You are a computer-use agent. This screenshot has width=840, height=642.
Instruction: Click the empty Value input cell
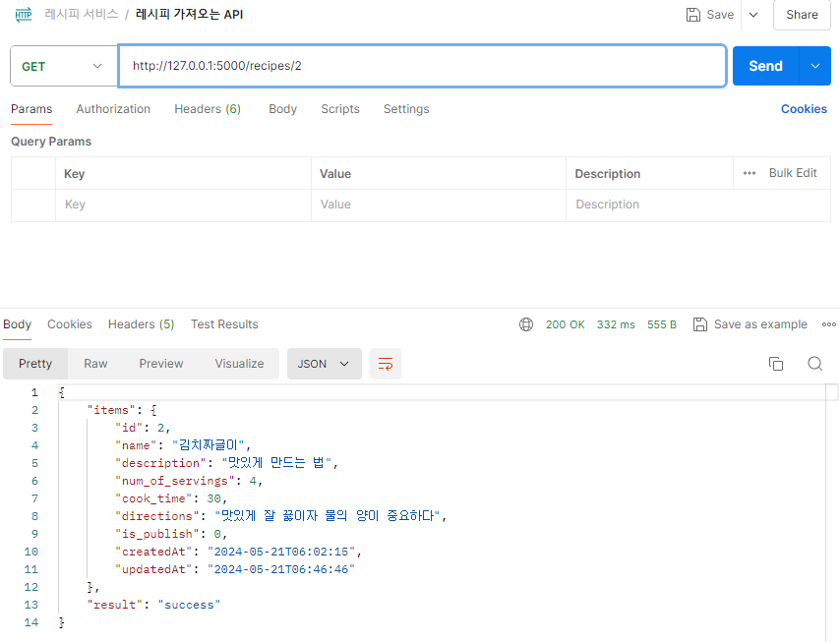[x=439, y=204]
